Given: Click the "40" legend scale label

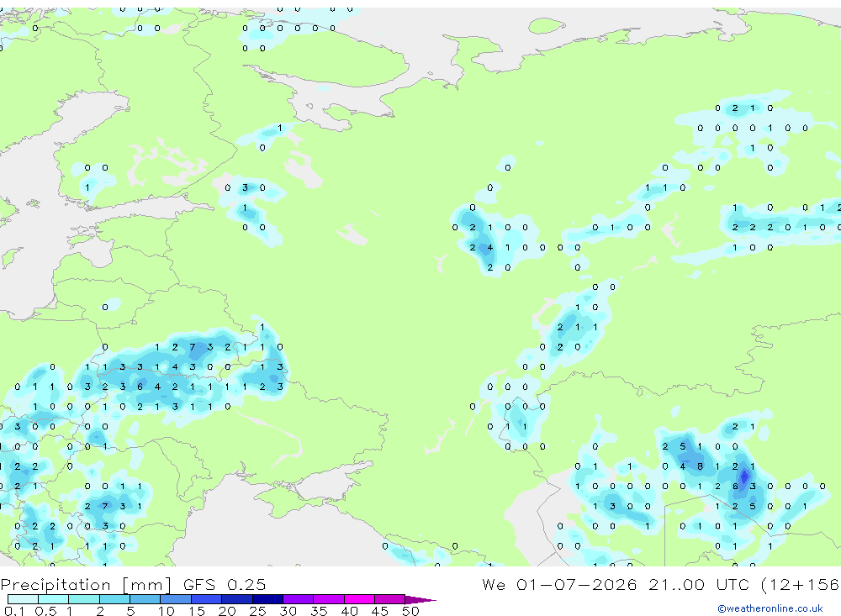Looking at the screenshot, I should pos(349,611).
